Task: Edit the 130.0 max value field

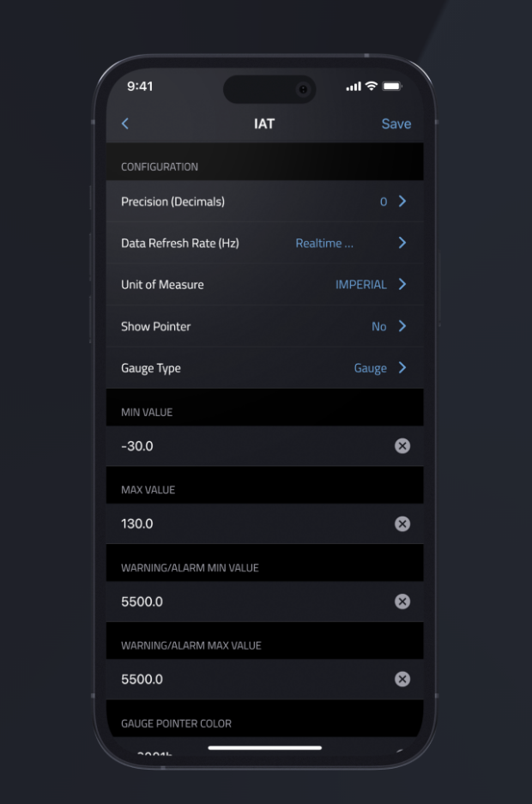Action: click(249, 523)
